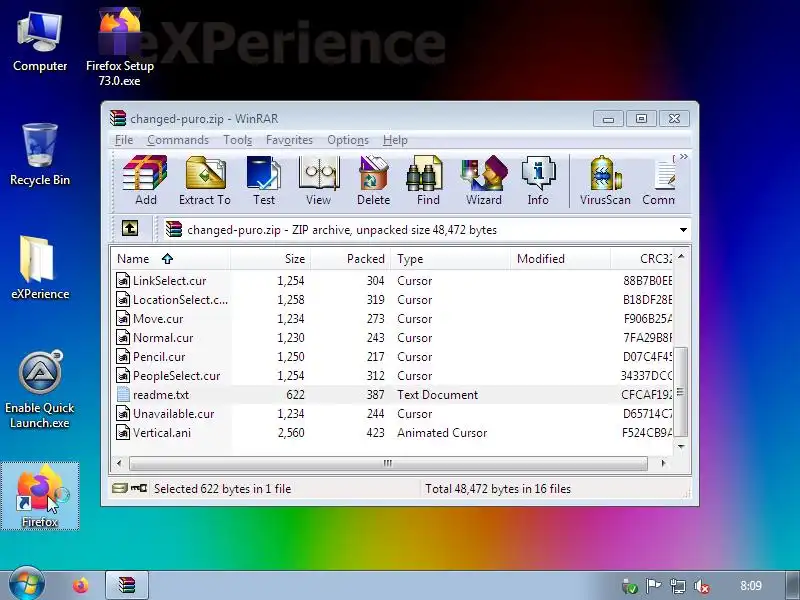Select the Pencil.cur file
The height and width of the screenshot is (600, 800).
tap(393, 357)
